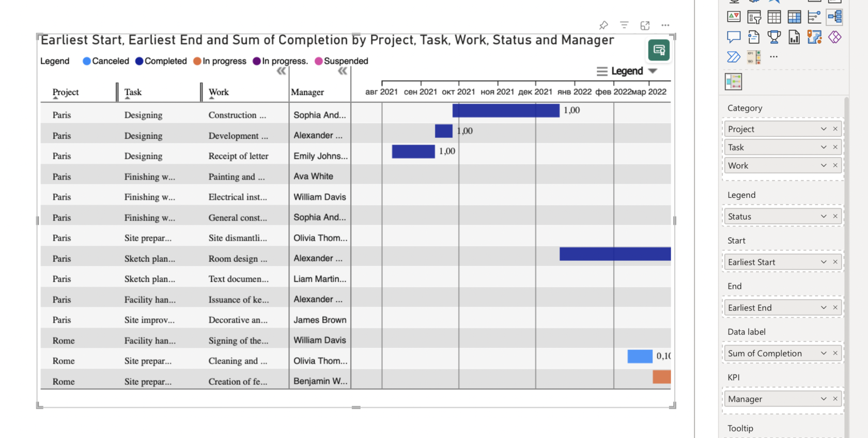Image resolution: width=868 pixels, height=438 pixels.
Task: Remove Manager from the KPI well
Action: (x=835, y=399)
